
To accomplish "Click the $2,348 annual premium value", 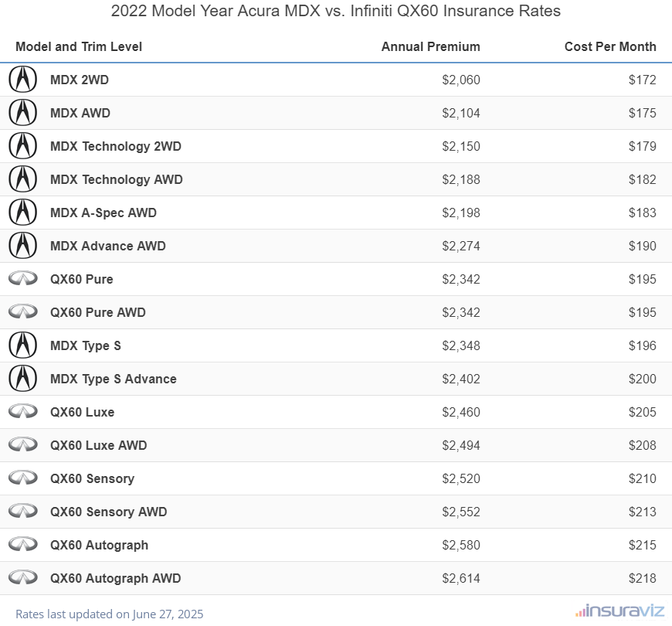I will click(x=461, y=345).
